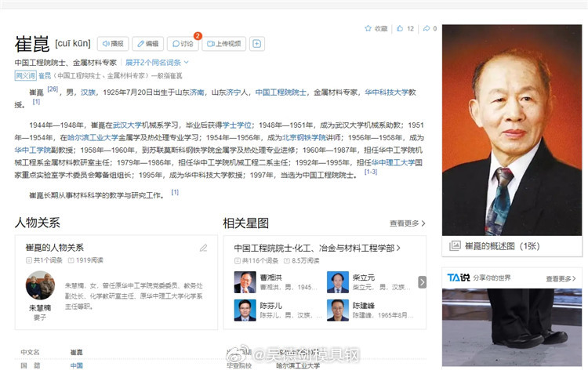The image size is (588, 370).
Task: Open the 讨论 discussion button
Action: click(x=182, y=44)
